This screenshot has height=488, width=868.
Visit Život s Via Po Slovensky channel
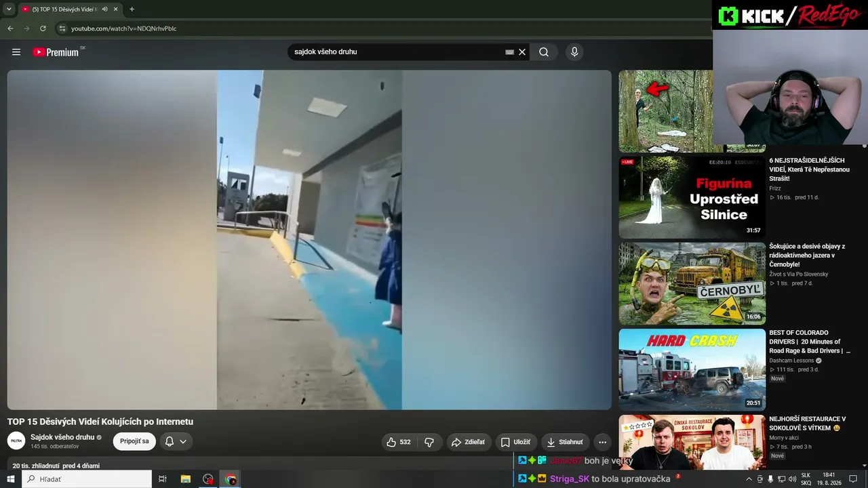pos(799,274)
